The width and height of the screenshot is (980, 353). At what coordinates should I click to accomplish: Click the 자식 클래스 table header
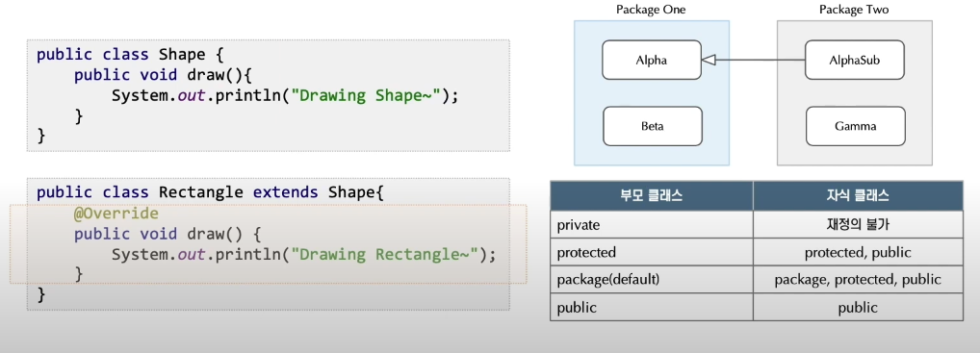tap(858, 195)
